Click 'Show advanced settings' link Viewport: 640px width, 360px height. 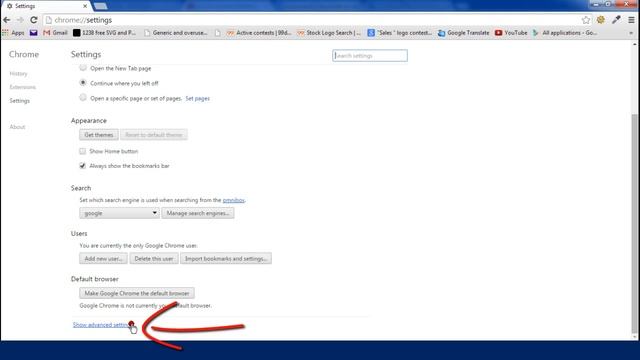(101, 325)
